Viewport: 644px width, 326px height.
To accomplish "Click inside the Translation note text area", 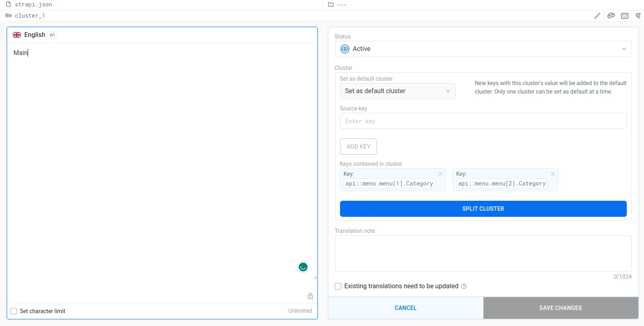I will 483,253.
